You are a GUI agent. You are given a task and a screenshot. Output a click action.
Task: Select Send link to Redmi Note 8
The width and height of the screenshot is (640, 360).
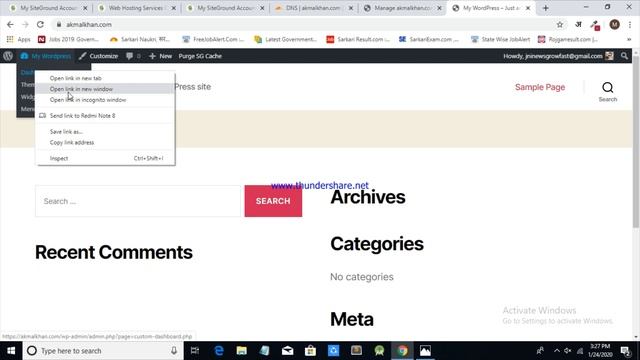pyautogui.click(x=105, y=116)
